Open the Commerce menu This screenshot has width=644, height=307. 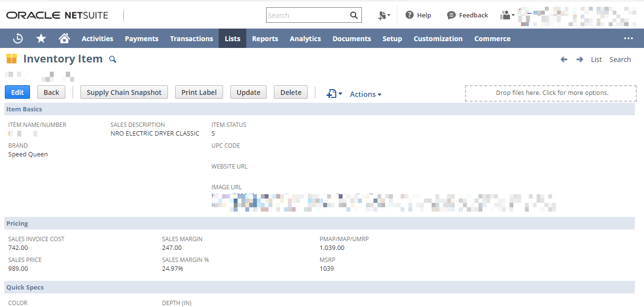493,38
